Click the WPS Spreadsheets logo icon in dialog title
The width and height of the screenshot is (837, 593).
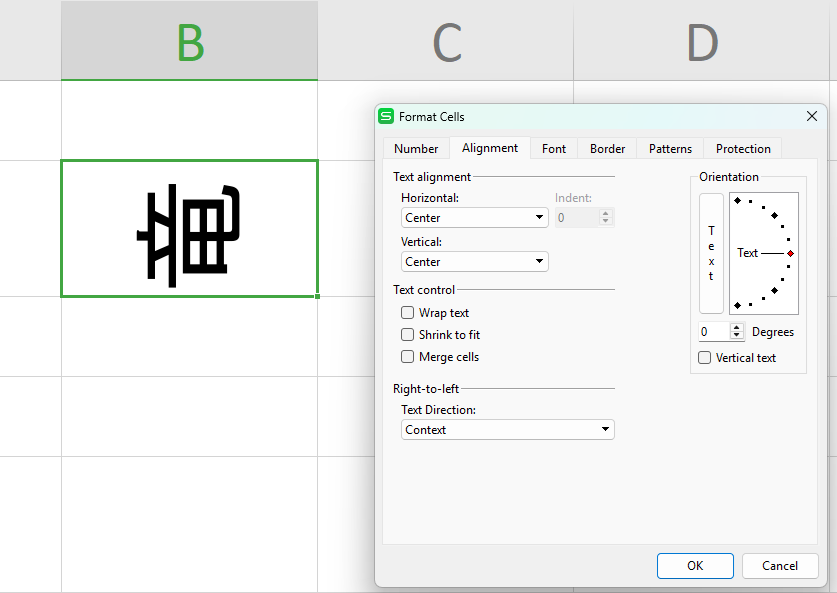386,116
